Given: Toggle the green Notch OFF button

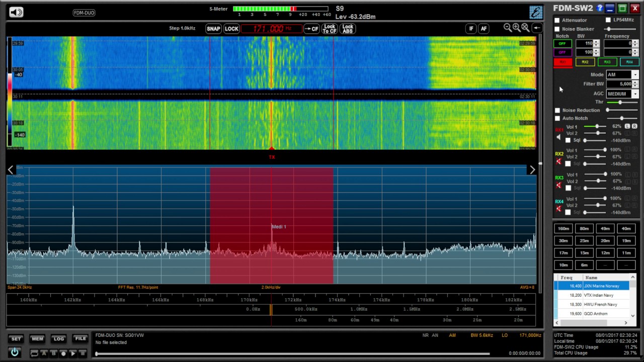Looking at the screenshot, I should (x=562, y=44).
